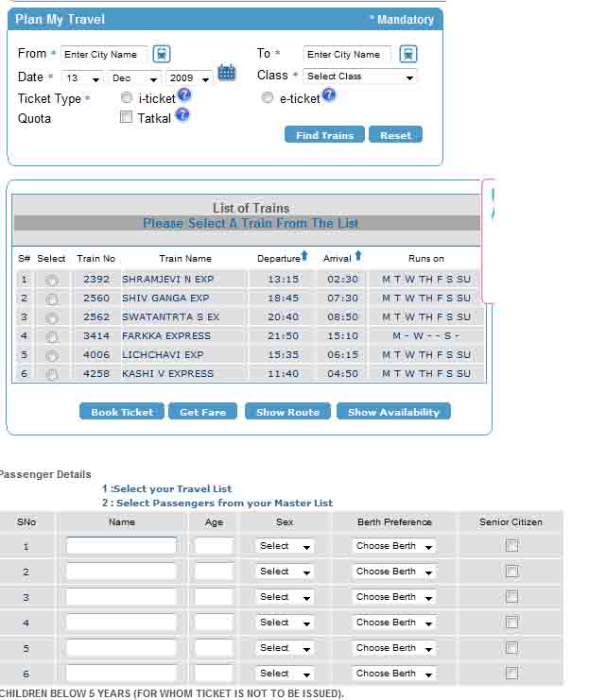This screenshot has width=589, height=700.
Task: Focus the From city name field
Action: 104,55
